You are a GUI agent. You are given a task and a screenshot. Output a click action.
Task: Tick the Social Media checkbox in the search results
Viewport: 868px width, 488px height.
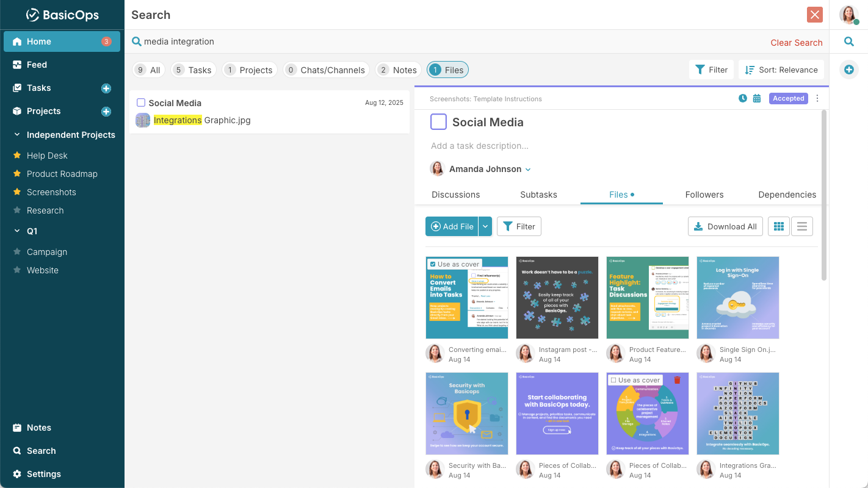(141, 102)
